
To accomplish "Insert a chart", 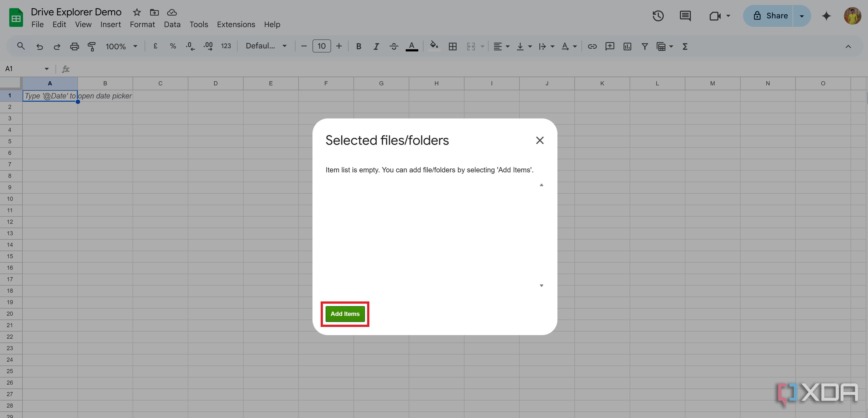I will 627,46.
